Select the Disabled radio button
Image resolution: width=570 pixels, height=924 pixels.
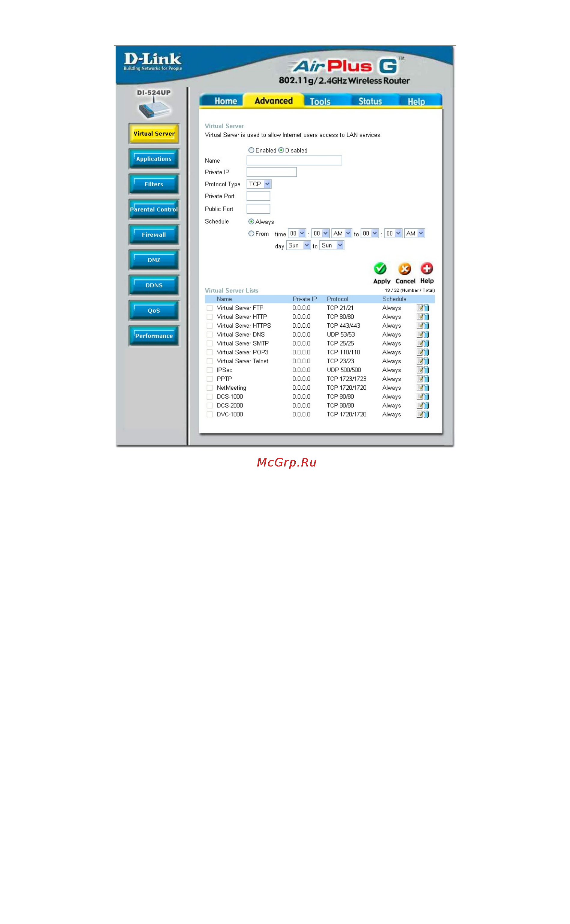pyautogui.click(x=281, y=150)
